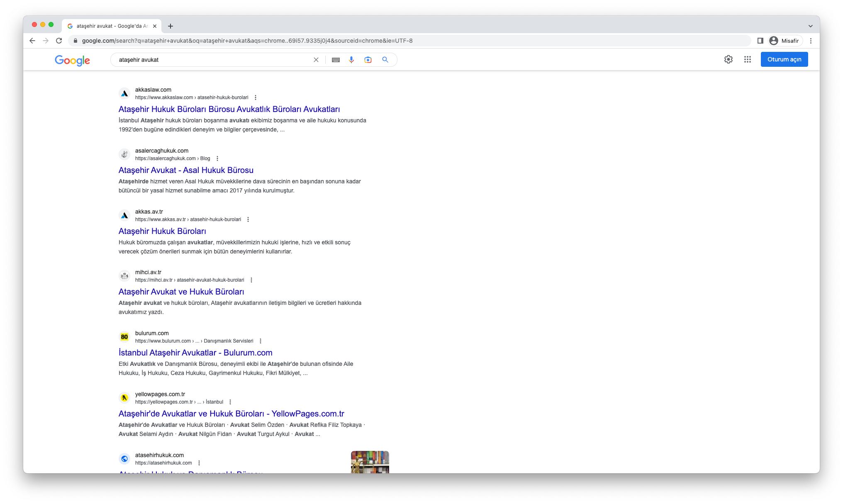Open a new tab with the plus button
The height and width of the screenshot is (504, 843).
[x=171, y=26]
